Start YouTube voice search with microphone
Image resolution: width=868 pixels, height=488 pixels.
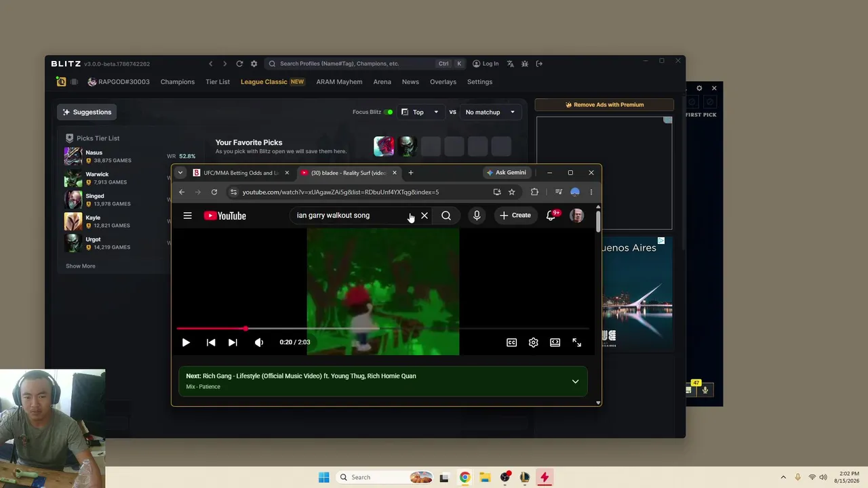[477, 216]
